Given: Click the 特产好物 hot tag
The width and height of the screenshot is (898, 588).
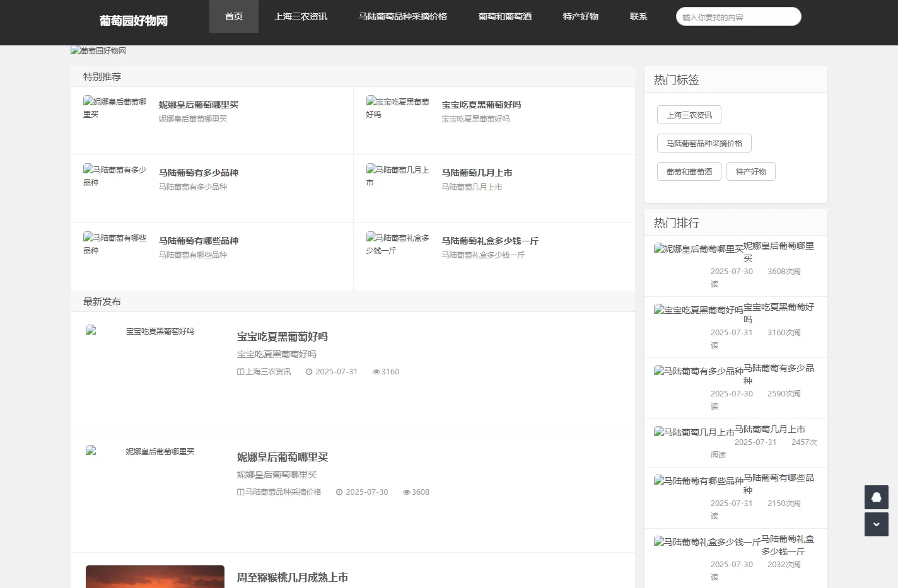Looking at the screenshot, I should pyautogui.click(x=751, y=171).
